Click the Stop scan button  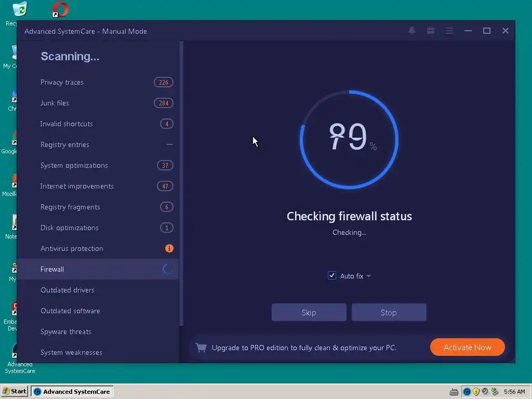389,312
